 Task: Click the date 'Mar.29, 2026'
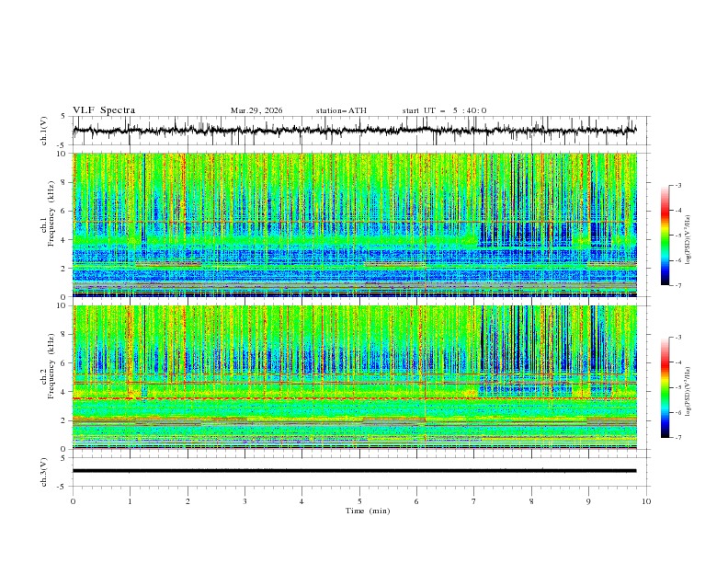256,110
